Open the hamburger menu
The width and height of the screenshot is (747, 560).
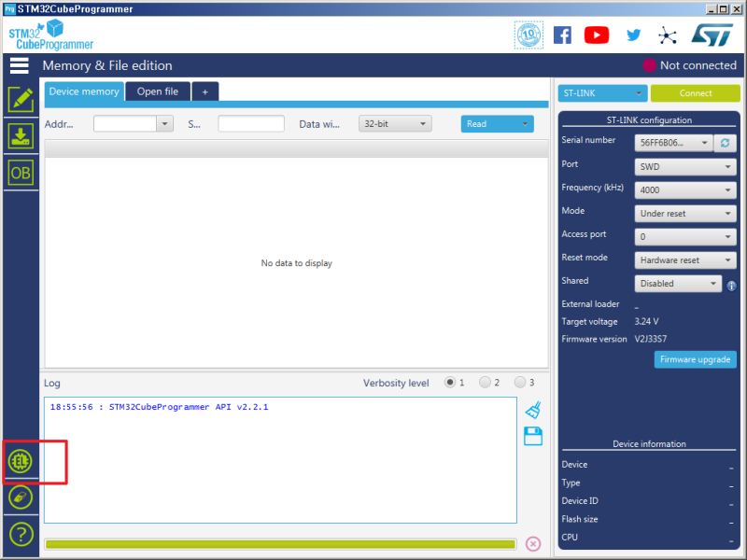click(20, 65)
